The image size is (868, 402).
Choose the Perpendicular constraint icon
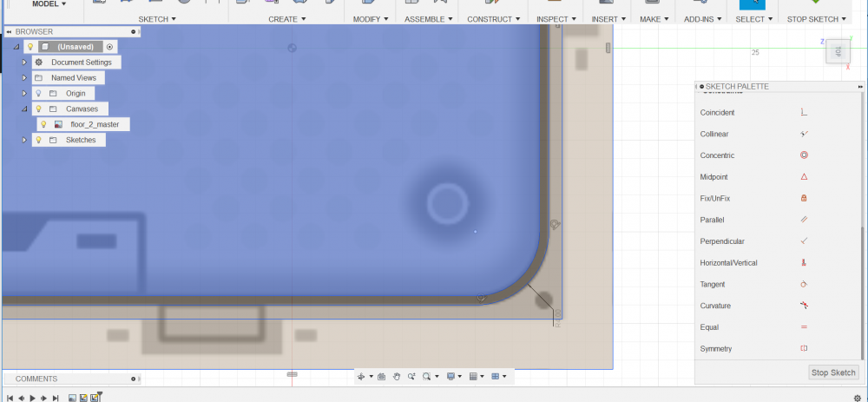point(804,241)
